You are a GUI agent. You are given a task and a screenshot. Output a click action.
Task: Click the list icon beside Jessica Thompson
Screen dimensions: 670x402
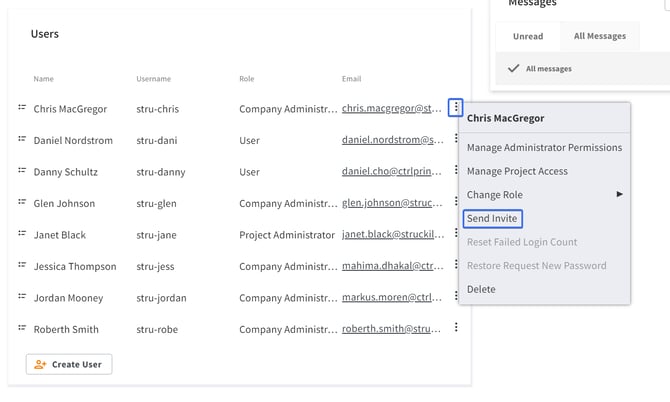click(x=21, y=266)
